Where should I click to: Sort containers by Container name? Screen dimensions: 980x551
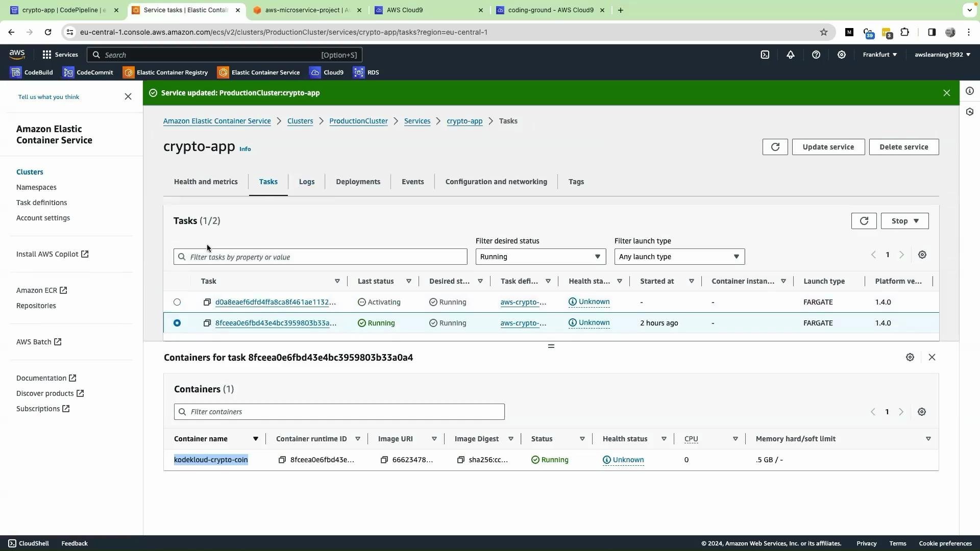pyautogui.click(x=255, y=439)
